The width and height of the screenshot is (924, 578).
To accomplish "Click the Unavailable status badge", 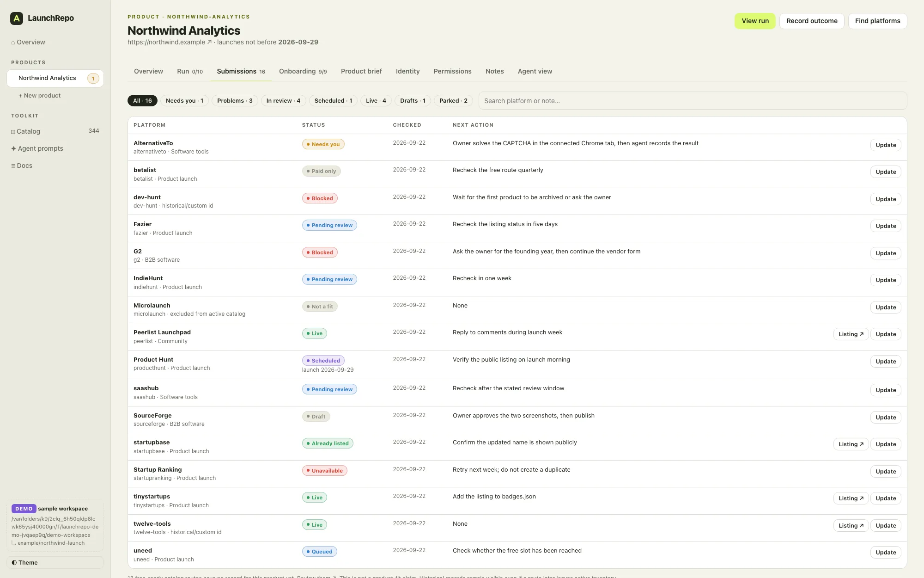I will click(324, 471).
